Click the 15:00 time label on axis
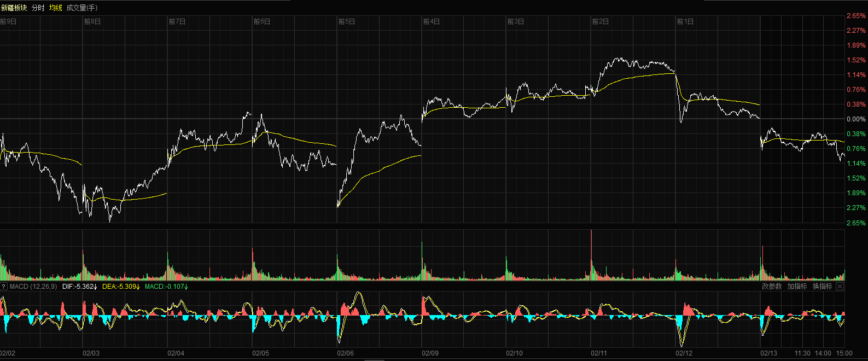Viewport: 868px width, 361px height. (844, 353)
